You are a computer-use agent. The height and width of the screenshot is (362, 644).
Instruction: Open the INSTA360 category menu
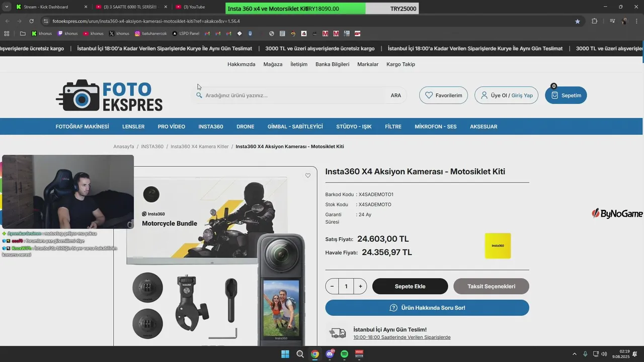[210, 127]
